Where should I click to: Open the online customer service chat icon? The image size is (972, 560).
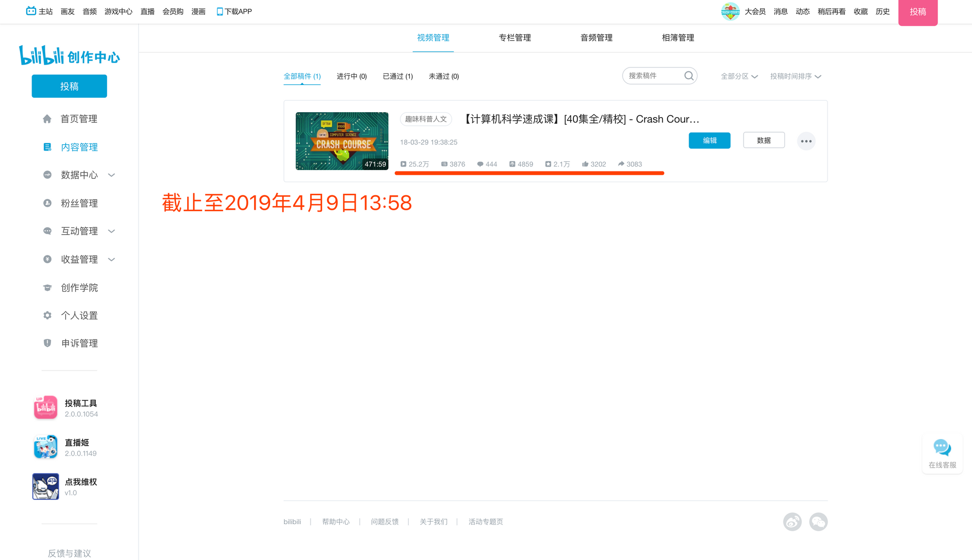point(942,448)
